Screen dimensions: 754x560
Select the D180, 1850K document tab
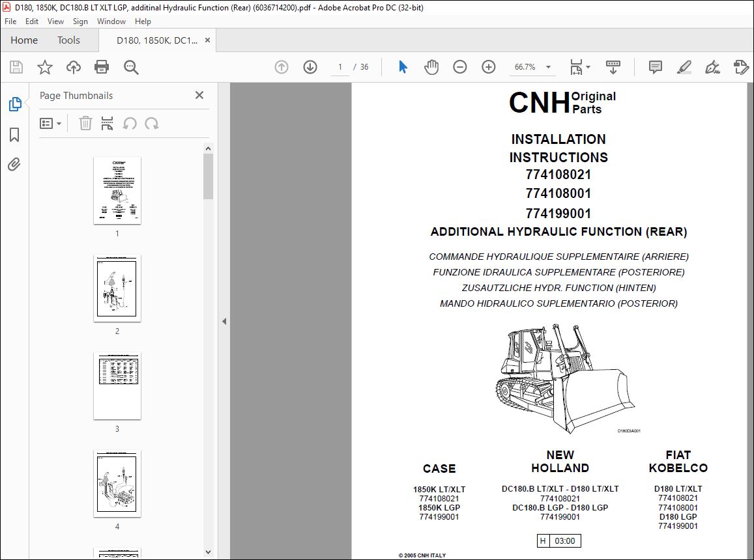click(157, 40)
